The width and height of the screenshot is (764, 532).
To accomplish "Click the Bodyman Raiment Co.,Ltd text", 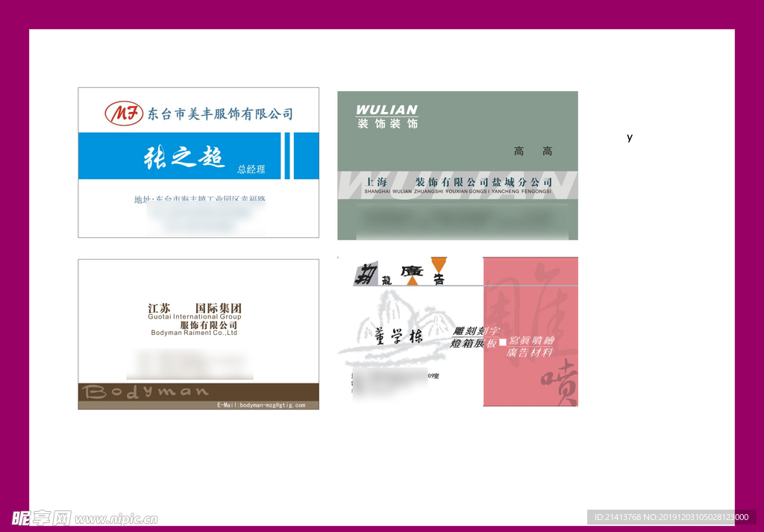I will pos(194,333).
